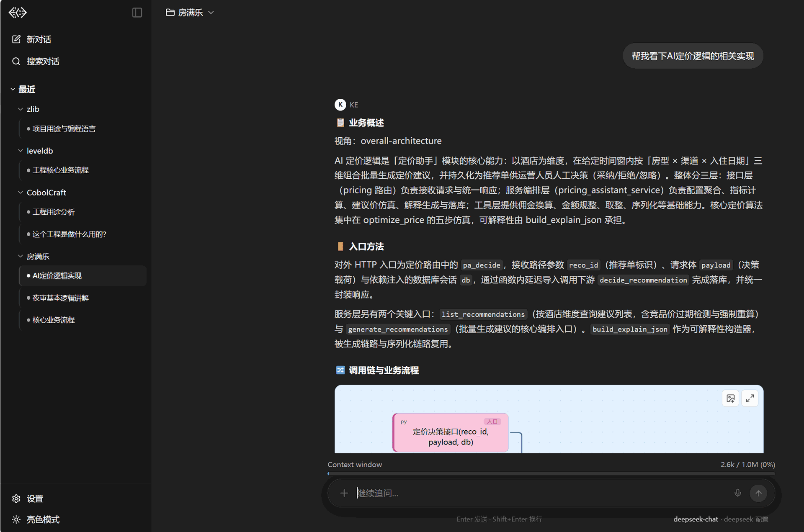Click inline code build_explain_json
804x532 pixels.
click(630, 329)
